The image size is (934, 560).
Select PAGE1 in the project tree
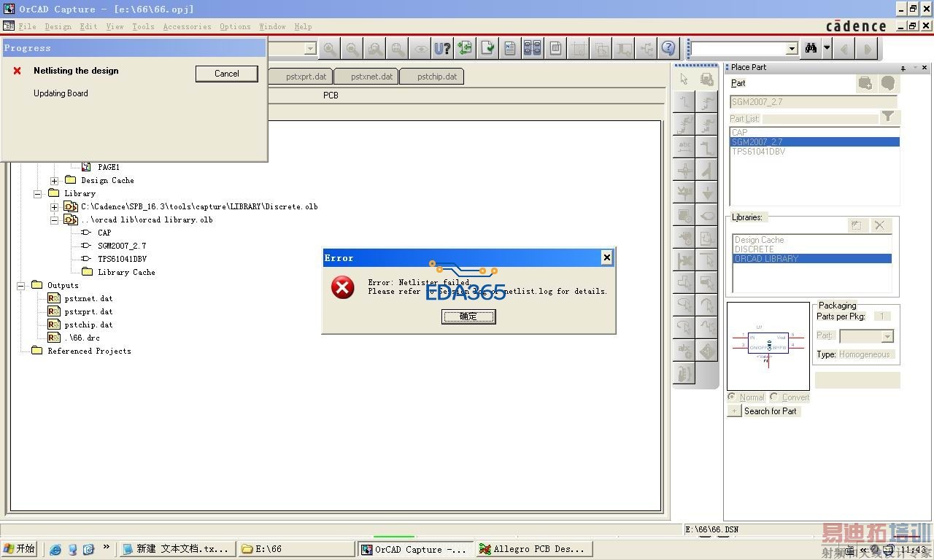pos(109,167)
